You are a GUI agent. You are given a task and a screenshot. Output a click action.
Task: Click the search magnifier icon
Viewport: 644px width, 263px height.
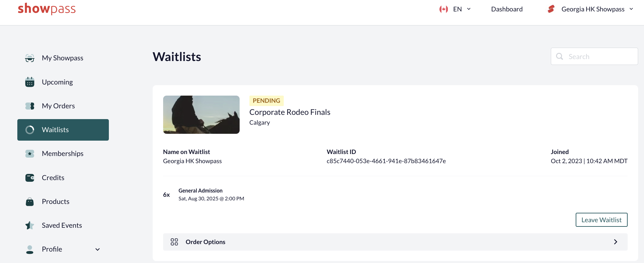560,56
